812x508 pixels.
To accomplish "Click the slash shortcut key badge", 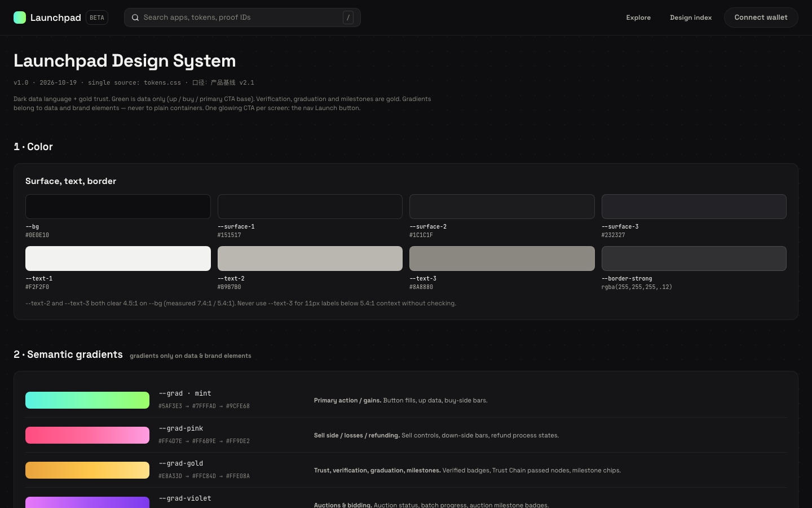I will (348, 17).
